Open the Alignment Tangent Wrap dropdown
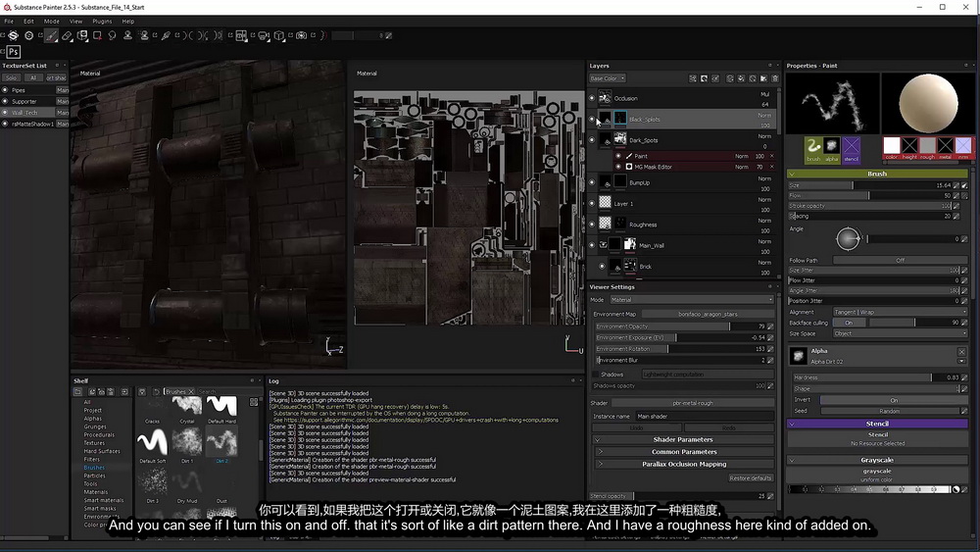 click(900, 312)
